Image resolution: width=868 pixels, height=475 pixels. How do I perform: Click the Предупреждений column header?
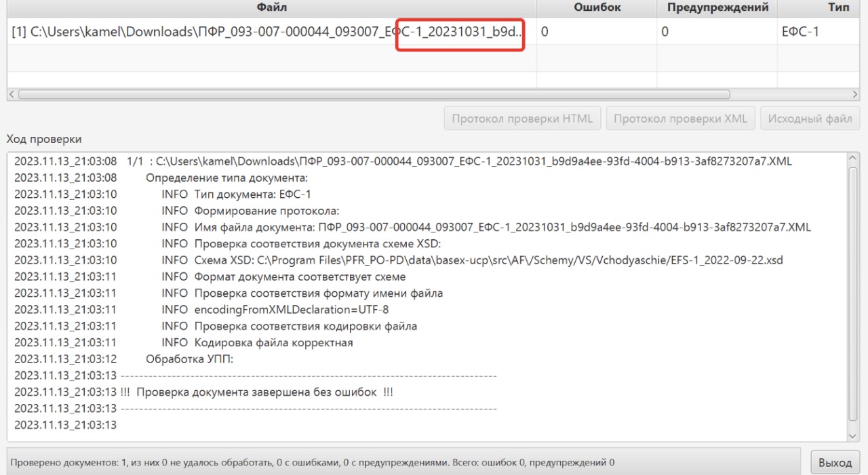(717, 7)
